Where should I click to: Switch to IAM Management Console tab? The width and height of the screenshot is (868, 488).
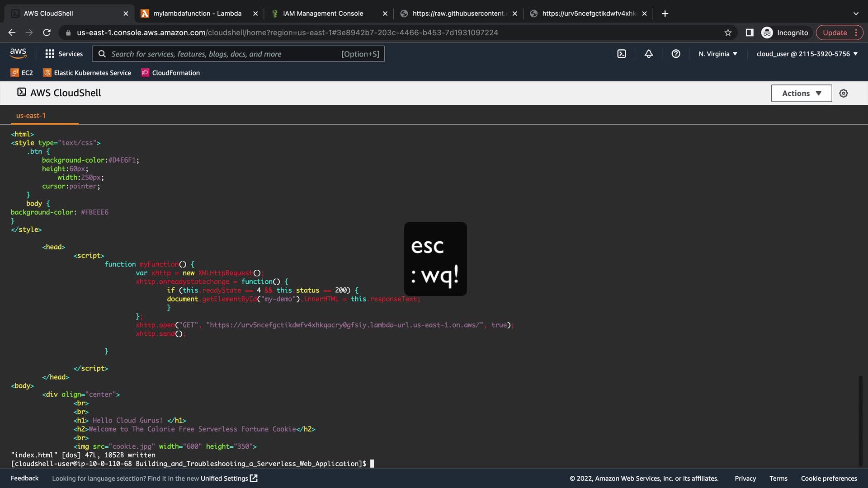323,14
